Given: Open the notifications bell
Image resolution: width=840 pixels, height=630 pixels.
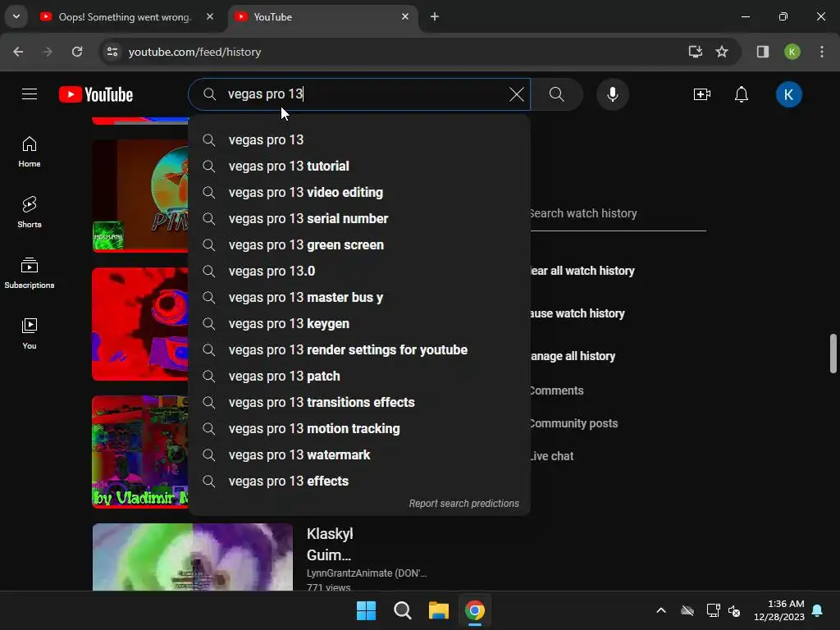Looking at the screenshot, I should (742, 94).
